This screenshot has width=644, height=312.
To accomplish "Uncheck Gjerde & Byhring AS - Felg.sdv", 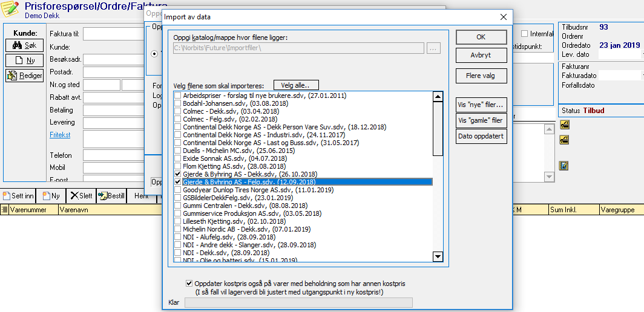I will coord(178,182).
